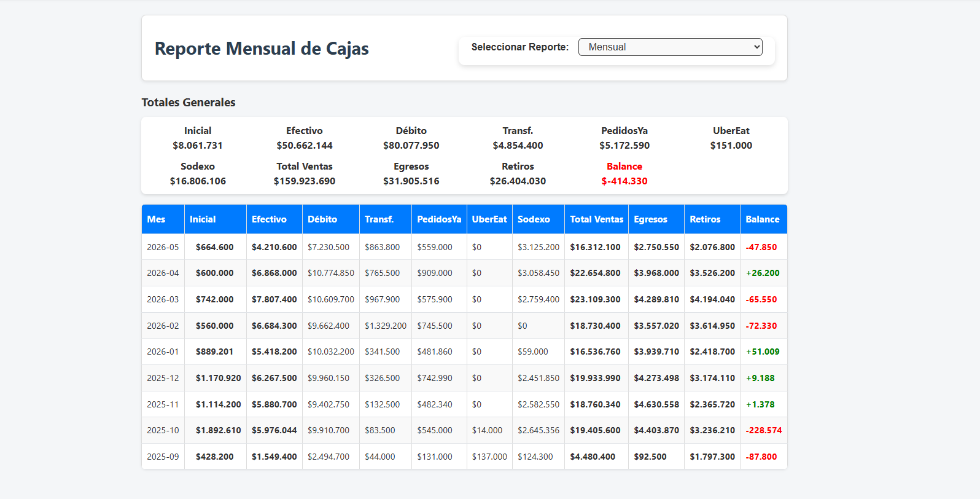Image resolution: width=980 pixels, height=499 pixels.
Task: Click the $7.807.400 Efectivo cell
Action: pos(274,299)
